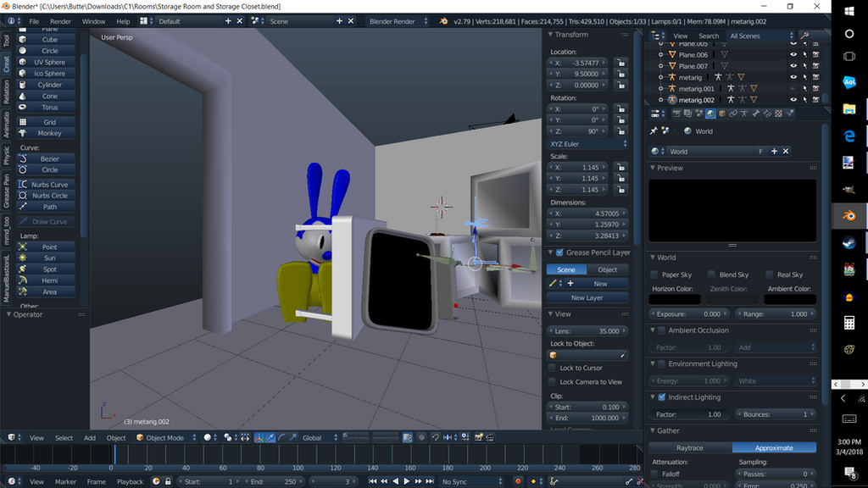Collapse the Gather panel
Image resolution: width=868 pixels, height=488 pixels.
(653, 430)
